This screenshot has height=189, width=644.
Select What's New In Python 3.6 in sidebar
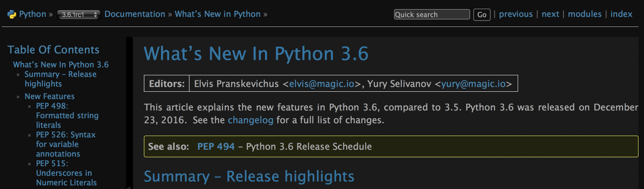point(61,65)
